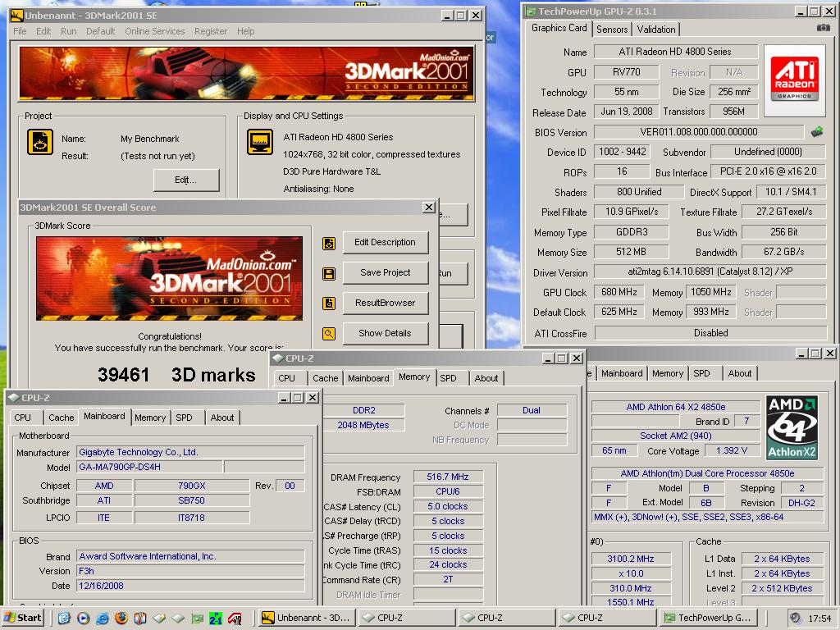This screenshot has width=840, height=630.
Task: Open the Register menu in 3DMark2001
Action: click(x=211, y=31)
